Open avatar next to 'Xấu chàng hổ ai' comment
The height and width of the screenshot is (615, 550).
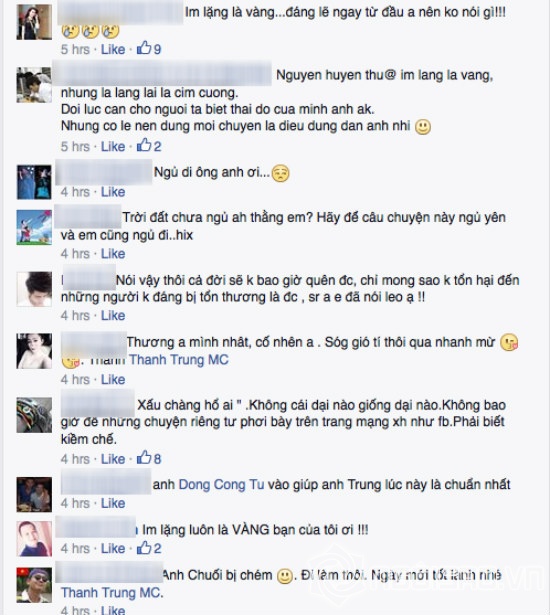click(x=34, y=415)
